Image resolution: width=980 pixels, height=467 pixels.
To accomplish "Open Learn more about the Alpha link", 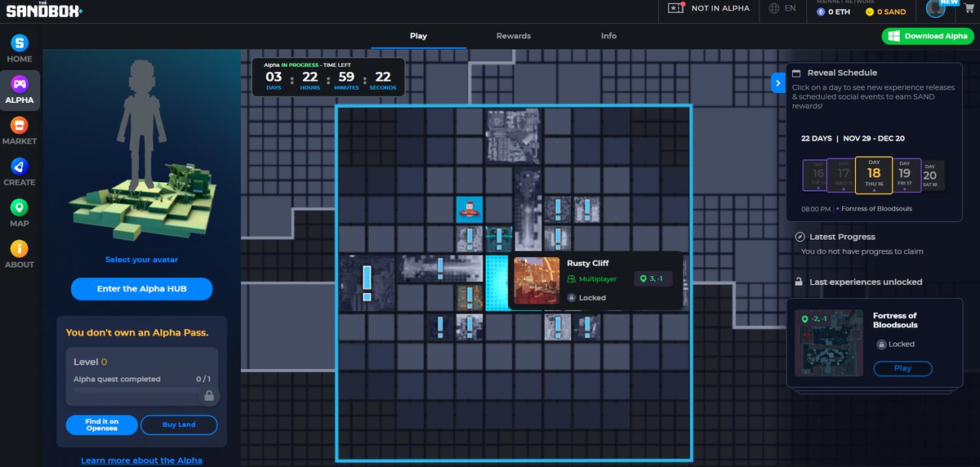I will (x=141, y=460).
